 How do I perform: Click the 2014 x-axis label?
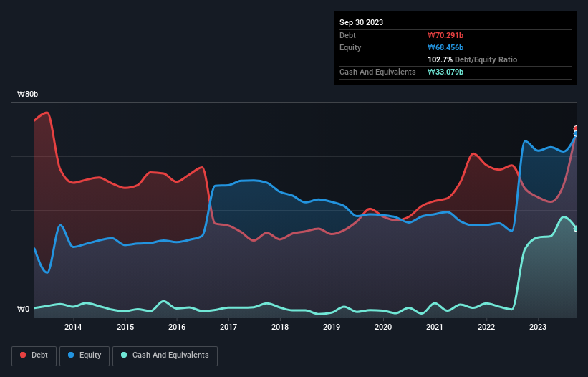pos(73,327)
